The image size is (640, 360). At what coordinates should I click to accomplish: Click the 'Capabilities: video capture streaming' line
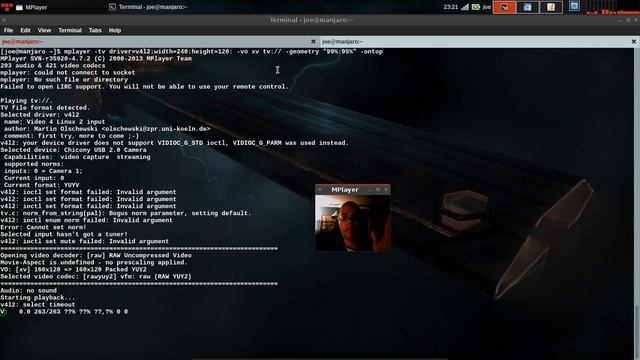tap(77, 157)
